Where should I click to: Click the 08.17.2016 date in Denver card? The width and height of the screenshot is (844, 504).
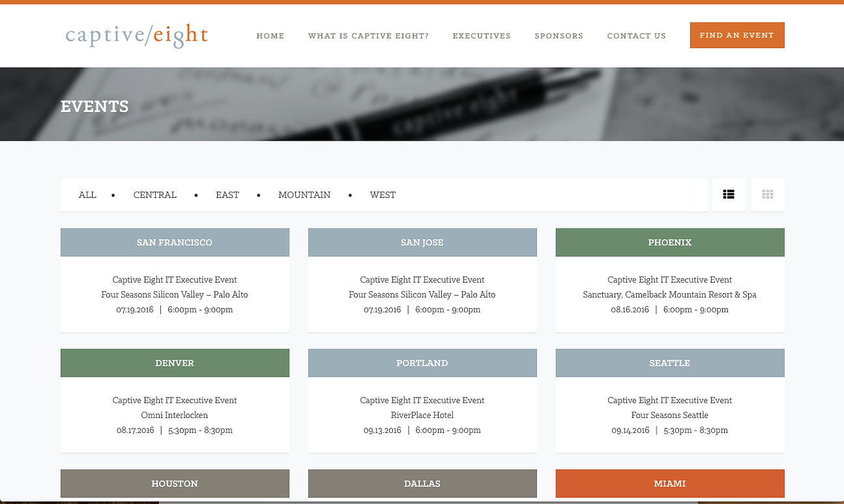[x=136, y=430]
